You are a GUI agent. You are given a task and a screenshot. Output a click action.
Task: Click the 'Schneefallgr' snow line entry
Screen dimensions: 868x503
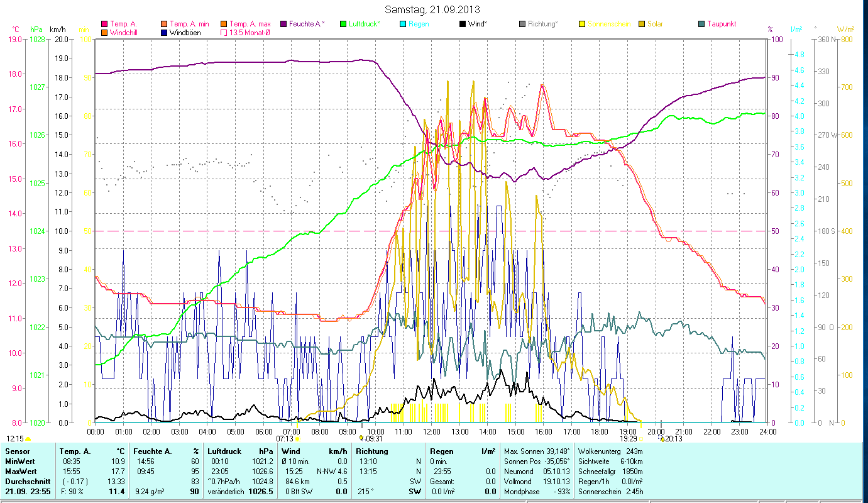(x=610, y=471)
